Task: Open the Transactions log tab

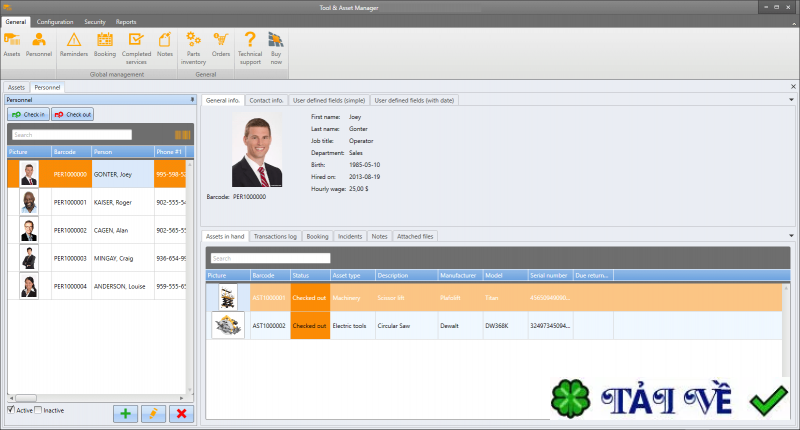Action: click(x=275, y=236)
